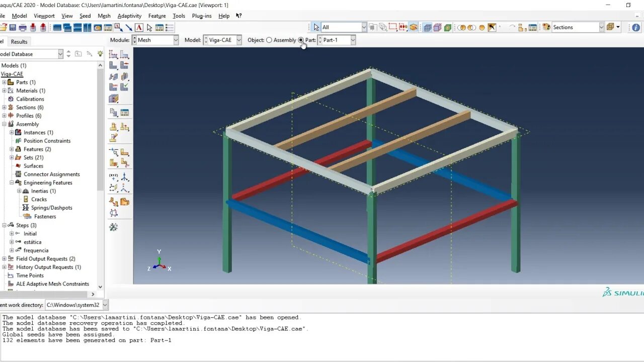Click the lightbulb icon in model tree header
The width and height of the screenshot is (644, 362).
[100, 54]
